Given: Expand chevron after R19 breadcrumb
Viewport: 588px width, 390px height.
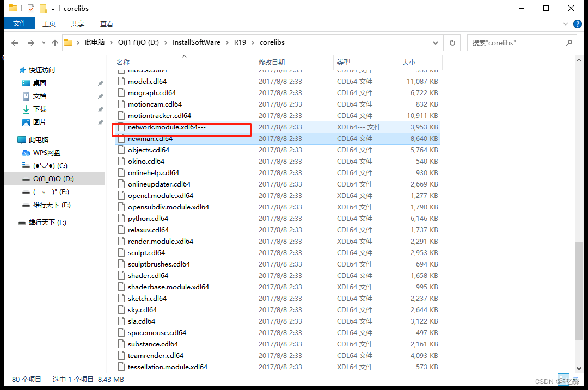Looking at the screenshot, I should coord(253,43).
